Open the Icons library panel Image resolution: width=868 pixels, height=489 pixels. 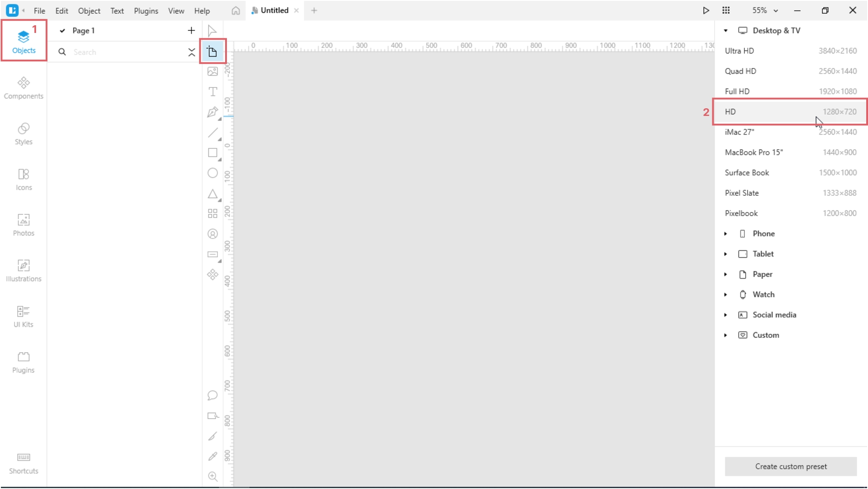coord(23,180)
